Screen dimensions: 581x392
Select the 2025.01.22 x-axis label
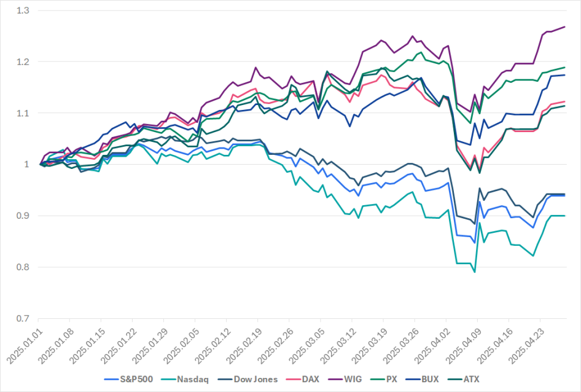coord(115,345)
